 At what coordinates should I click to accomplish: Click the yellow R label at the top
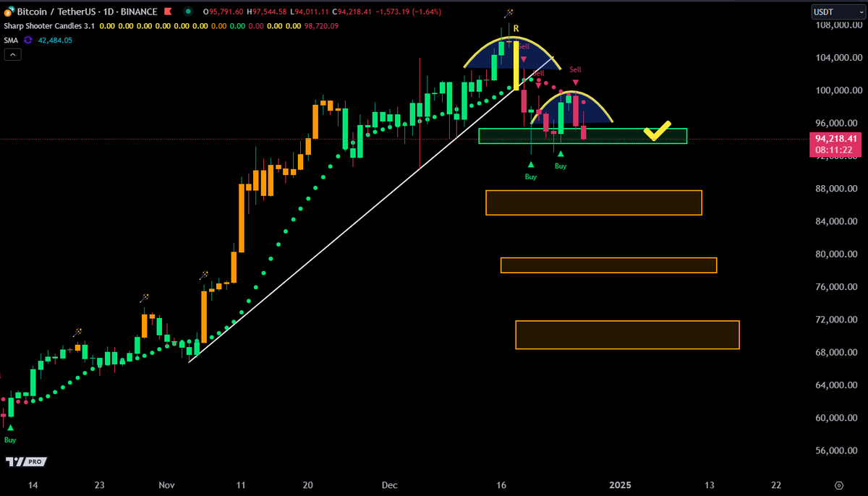pos(516,30)
